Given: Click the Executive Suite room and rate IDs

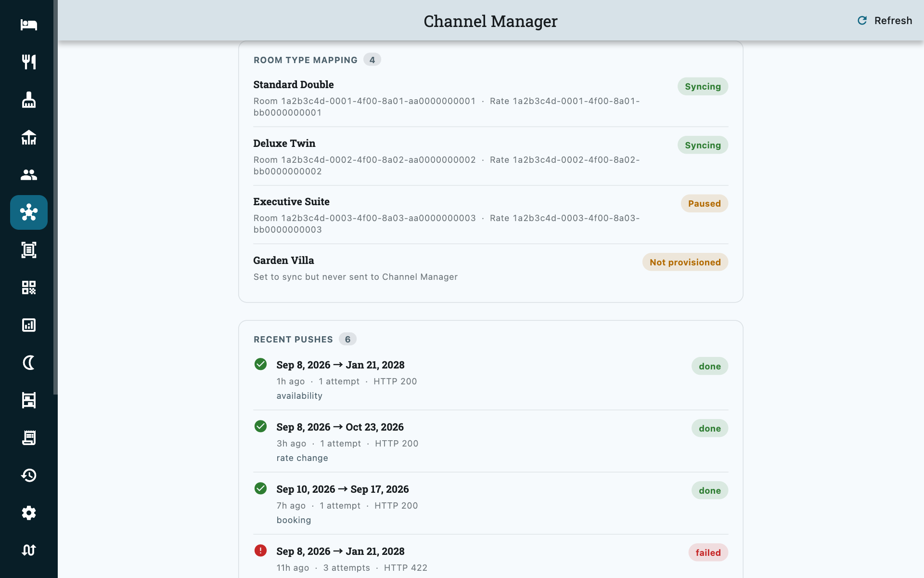Looking at the screenshot, I should (447, 224).
